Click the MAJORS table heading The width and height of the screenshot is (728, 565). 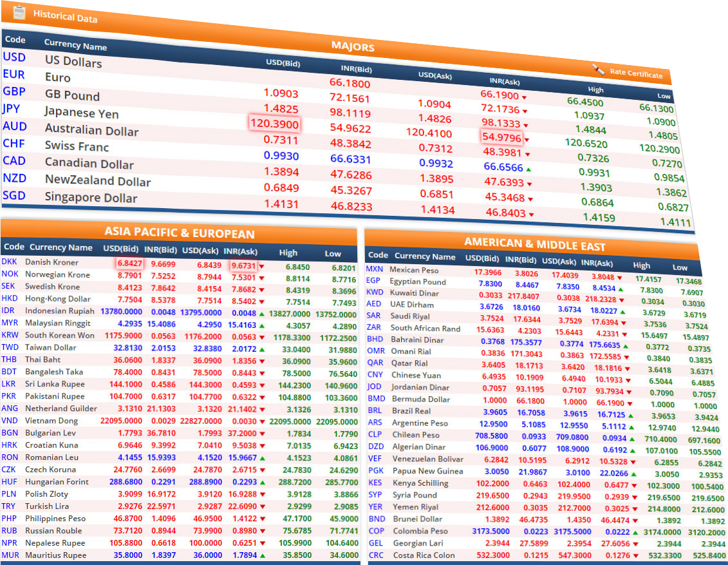[353, 46]
